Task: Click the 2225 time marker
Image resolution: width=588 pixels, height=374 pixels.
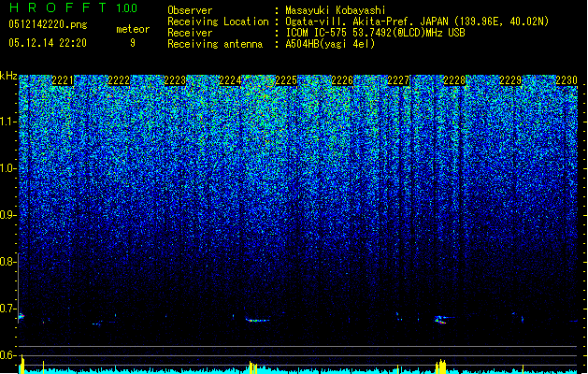Action: (x=286, y=80)
